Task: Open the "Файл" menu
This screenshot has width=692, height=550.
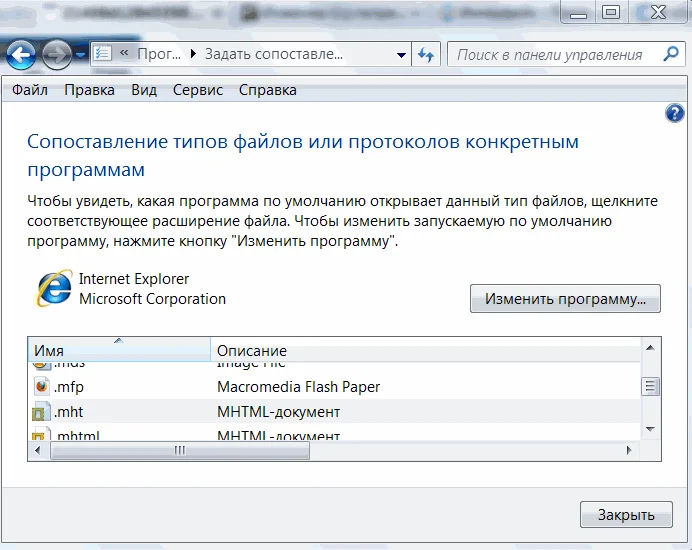Action: click(30, 90)
